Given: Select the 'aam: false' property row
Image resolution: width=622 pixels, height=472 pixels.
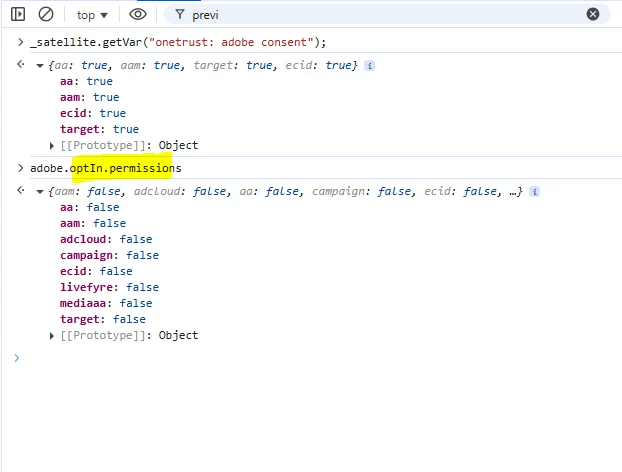Looking at the screenshot, I should tap(93, 223).
